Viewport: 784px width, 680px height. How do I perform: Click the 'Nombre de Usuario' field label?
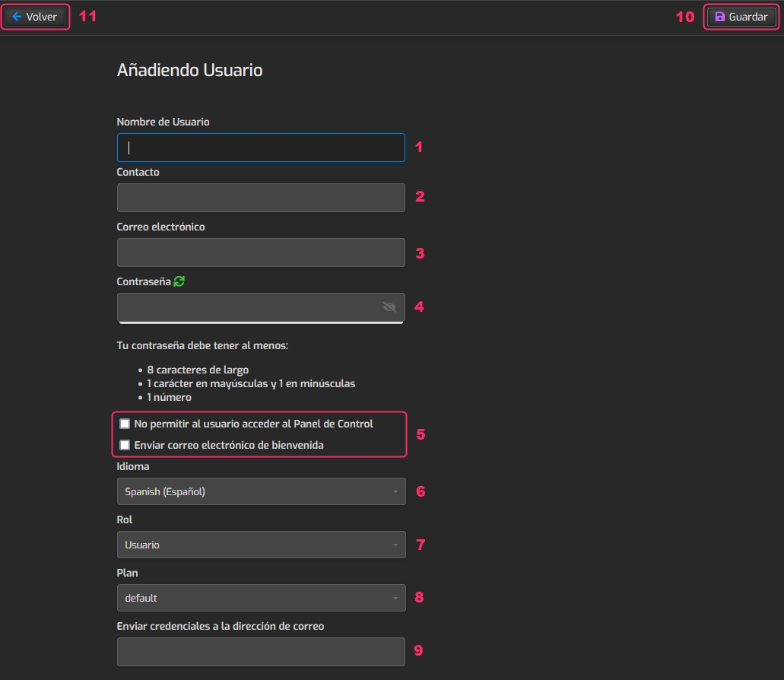pos(163,122)
